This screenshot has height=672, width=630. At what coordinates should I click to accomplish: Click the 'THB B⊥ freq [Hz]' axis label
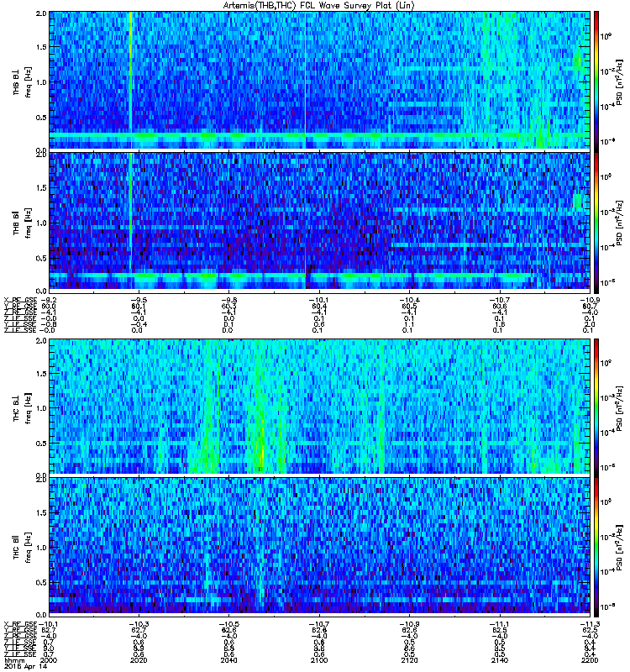tap(22, 81)
